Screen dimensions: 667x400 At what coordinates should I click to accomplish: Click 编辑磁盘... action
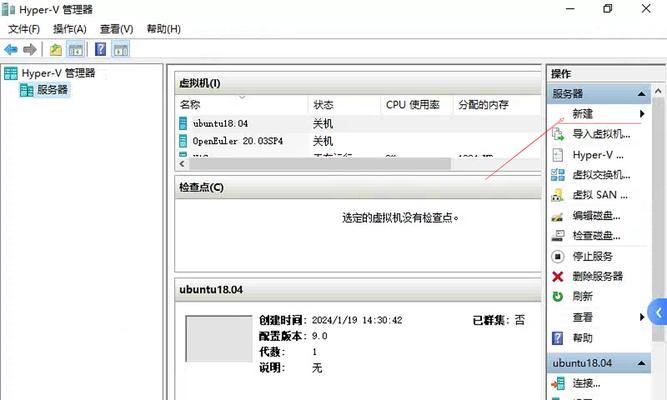[596, 216]
